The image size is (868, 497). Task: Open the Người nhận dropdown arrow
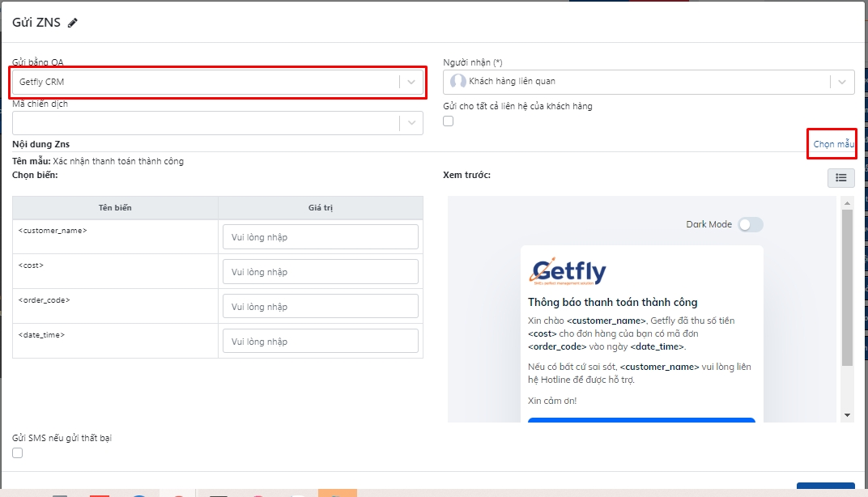[842, 82]
